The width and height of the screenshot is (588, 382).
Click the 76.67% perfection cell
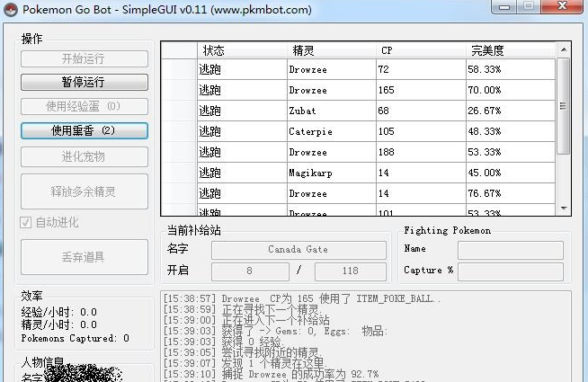(511, 193)
